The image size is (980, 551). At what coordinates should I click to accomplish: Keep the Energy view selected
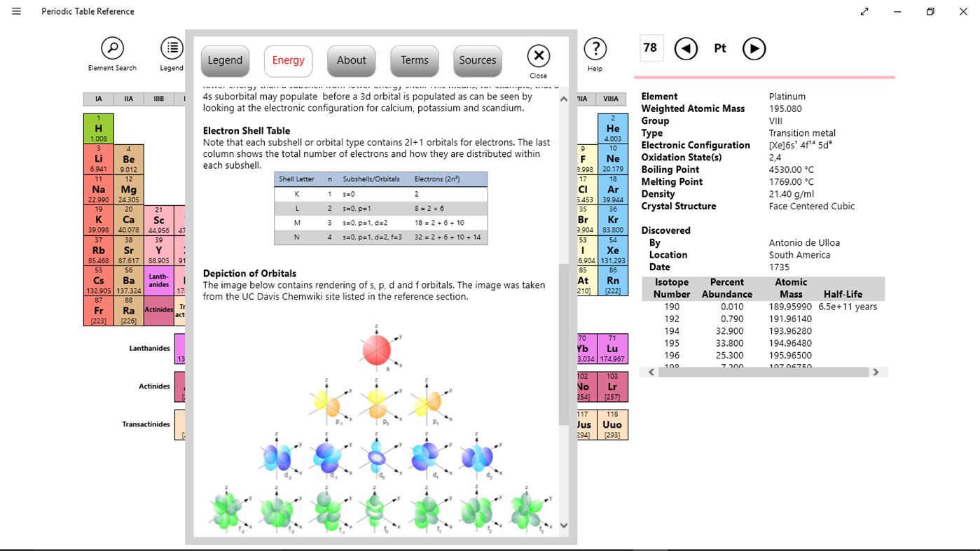(x=288, y=60)
